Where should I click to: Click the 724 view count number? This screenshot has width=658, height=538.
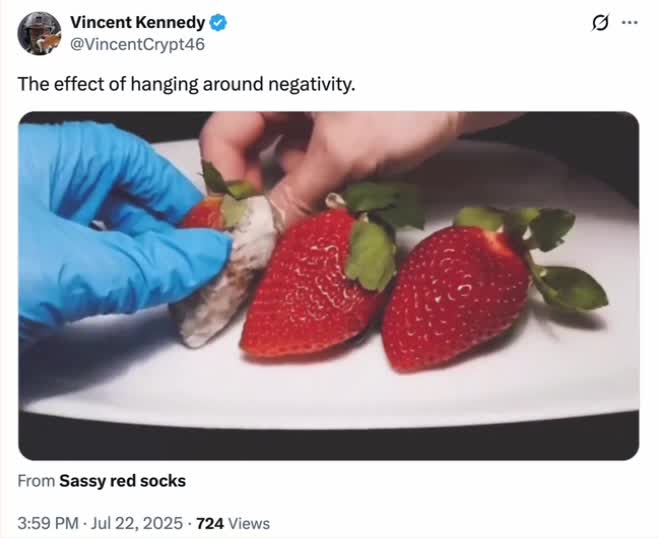click(x=210, y=522)
